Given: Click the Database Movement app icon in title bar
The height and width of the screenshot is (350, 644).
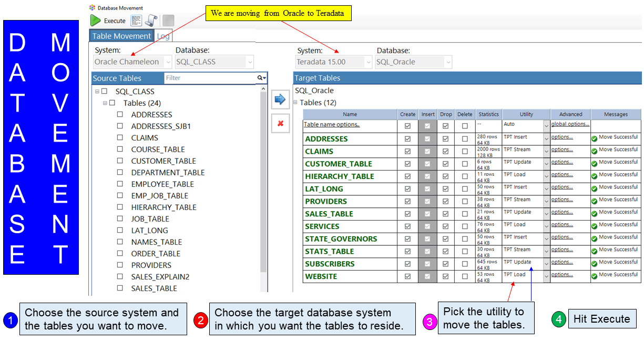Looking at the screenshot, I should [x=93, y=7].
